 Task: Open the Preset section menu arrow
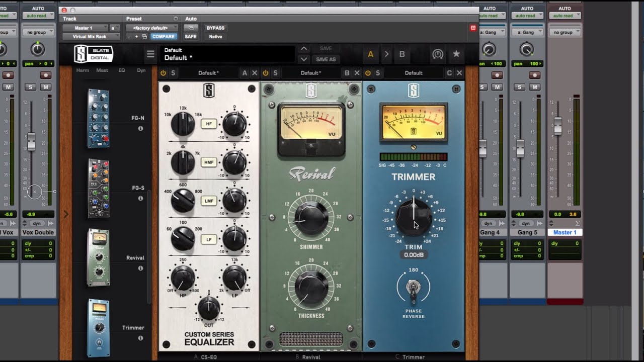click(x=176, y=19)
